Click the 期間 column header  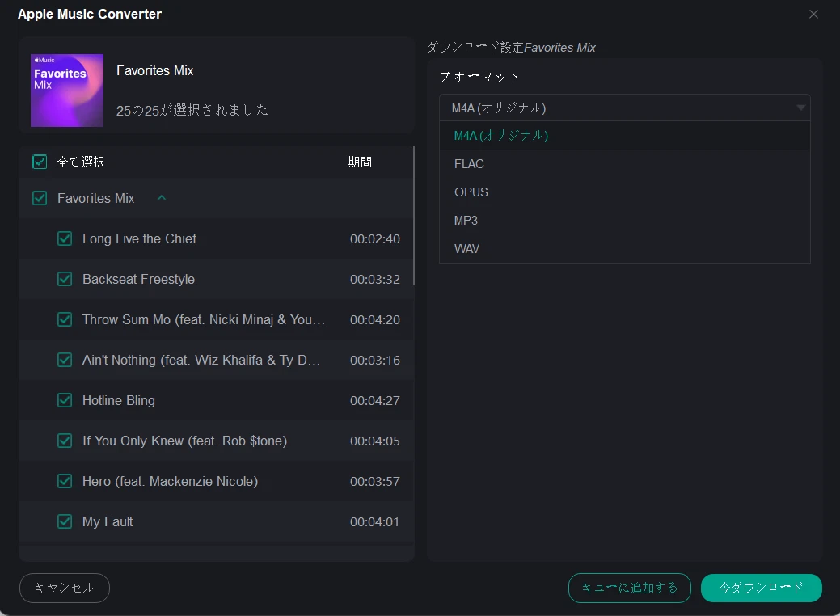360,162
